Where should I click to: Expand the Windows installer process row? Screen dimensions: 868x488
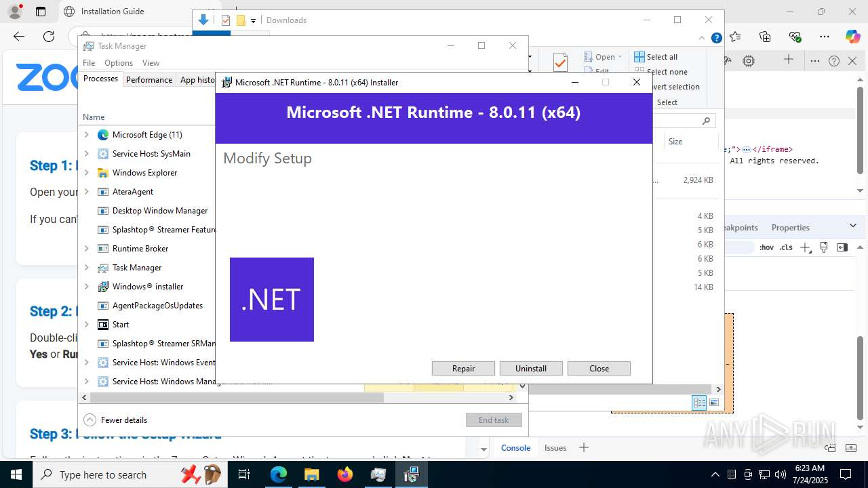coord(86,287)
